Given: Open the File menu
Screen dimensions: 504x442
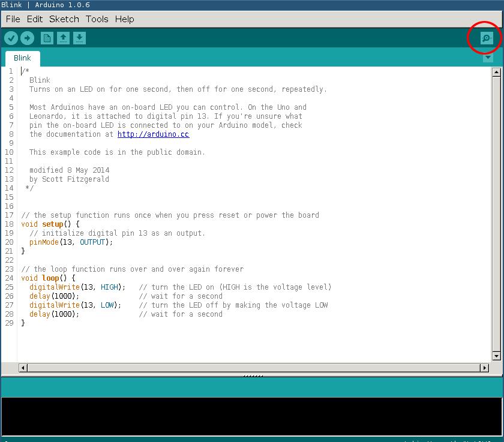Looking at the screenshot, I should click(13, 19).
